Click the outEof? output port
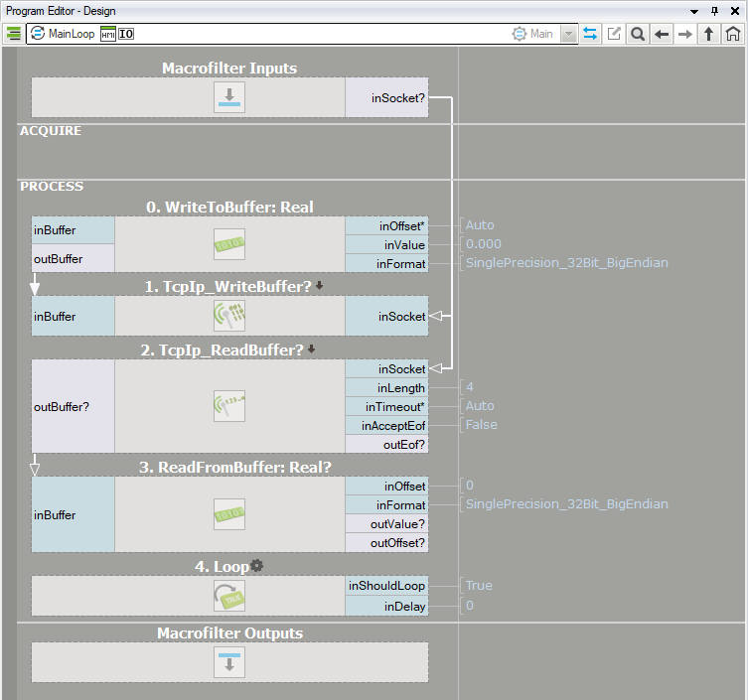Image resolution: width=748 pixels, height=700 pixels. 386,444
